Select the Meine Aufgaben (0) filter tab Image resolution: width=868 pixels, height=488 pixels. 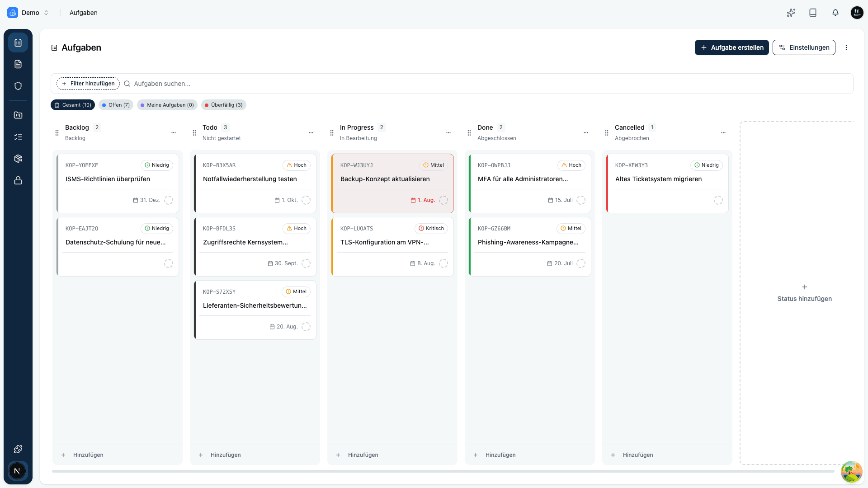(167, 105)
